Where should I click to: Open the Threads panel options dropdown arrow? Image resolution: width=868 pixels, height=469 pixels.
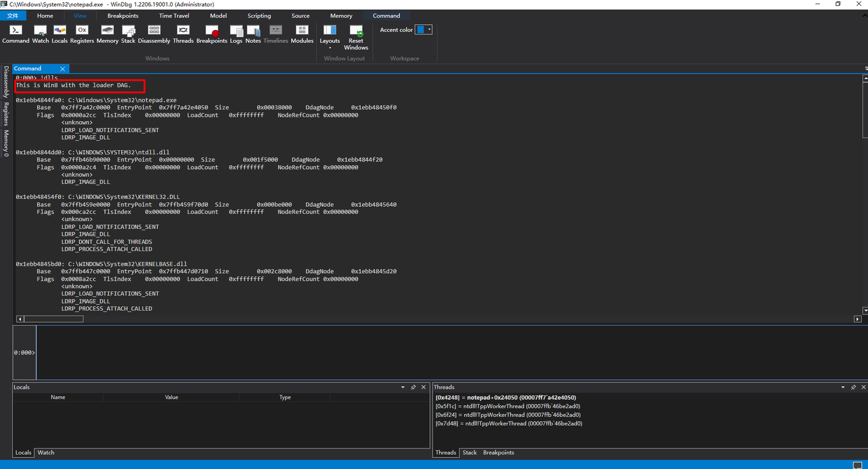click(843, 388)
